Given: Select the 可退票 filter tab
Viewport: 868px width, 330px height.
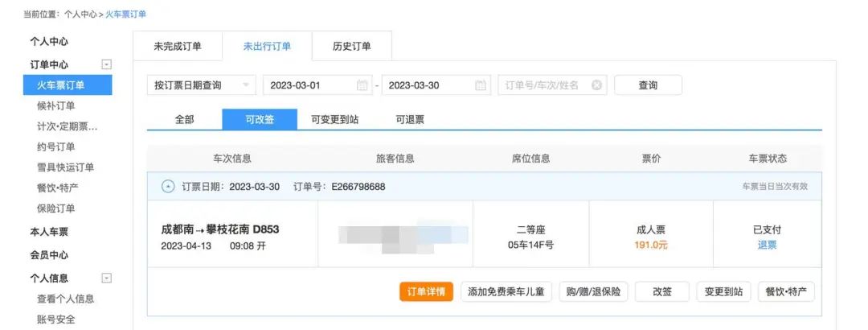Looking at the screenshot, I should coord(410,120).
